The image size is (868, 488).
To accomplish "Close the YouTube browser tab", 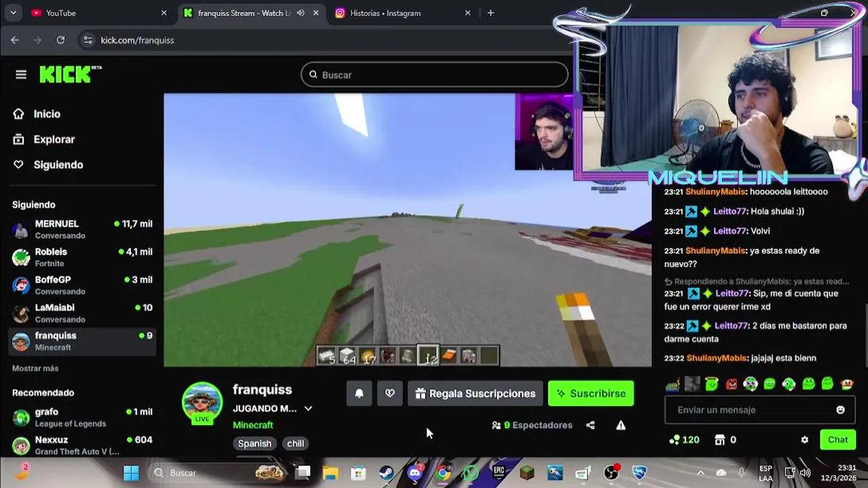I will click(163, 13).
